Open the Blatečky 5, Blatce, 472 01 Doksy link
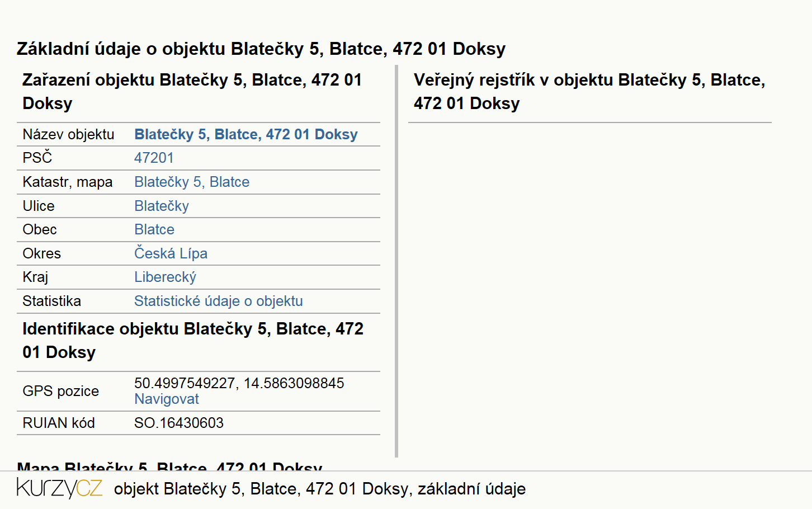 click(246, 134)
